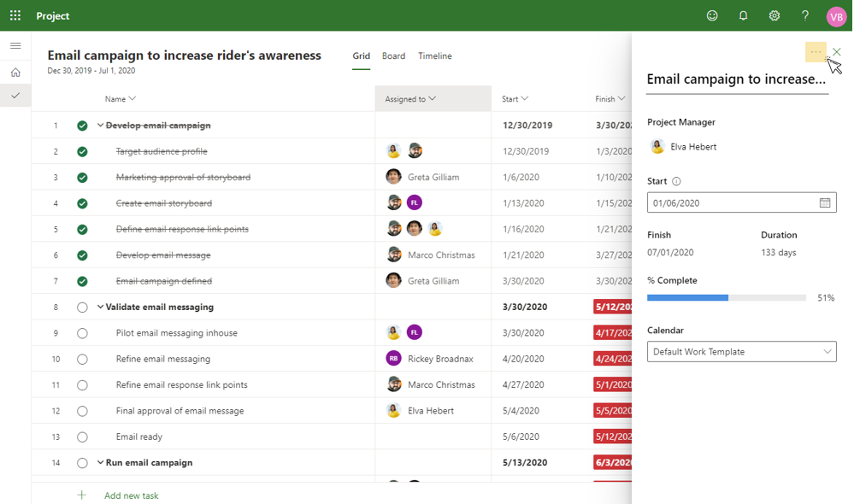Toggle the hamburger navigation menu
Viewport: 854px width, 504px height.
15,46
